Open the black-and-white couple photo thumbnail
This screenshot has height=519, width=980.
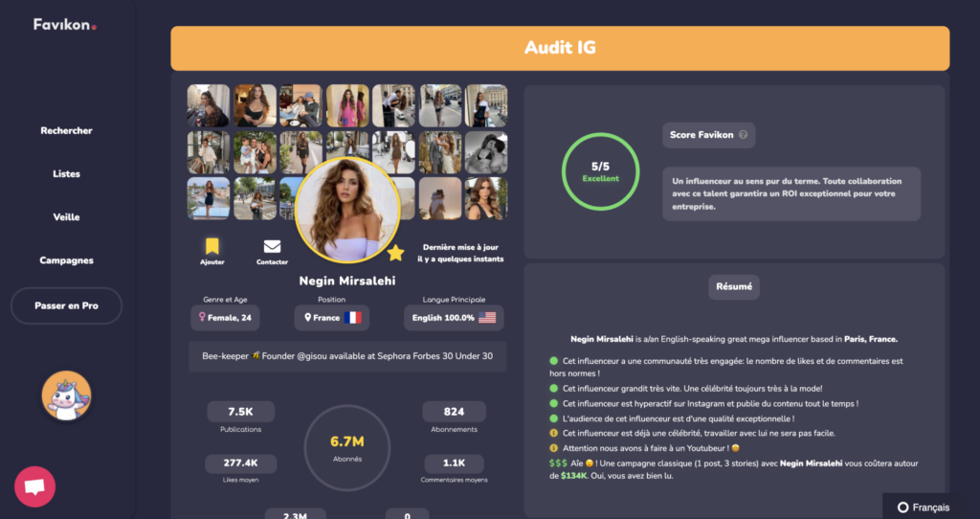click(x=486, y=152)
